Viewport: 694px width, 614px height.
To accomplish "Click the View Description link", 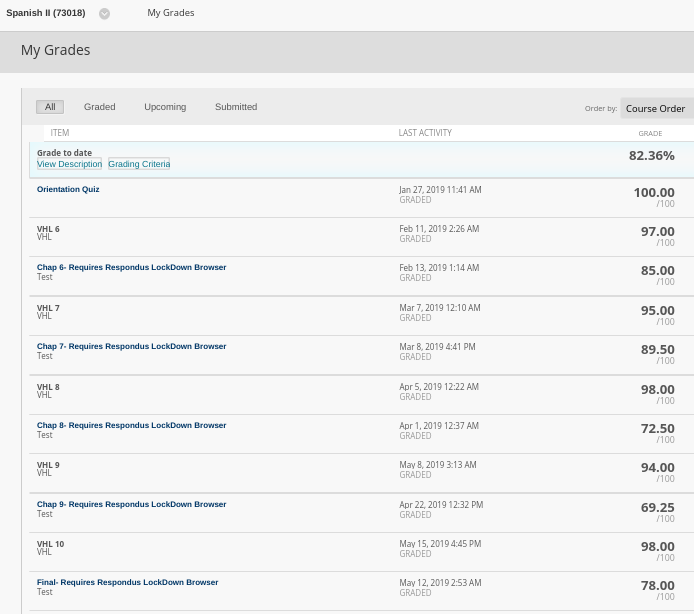I will tap(69, 164).
